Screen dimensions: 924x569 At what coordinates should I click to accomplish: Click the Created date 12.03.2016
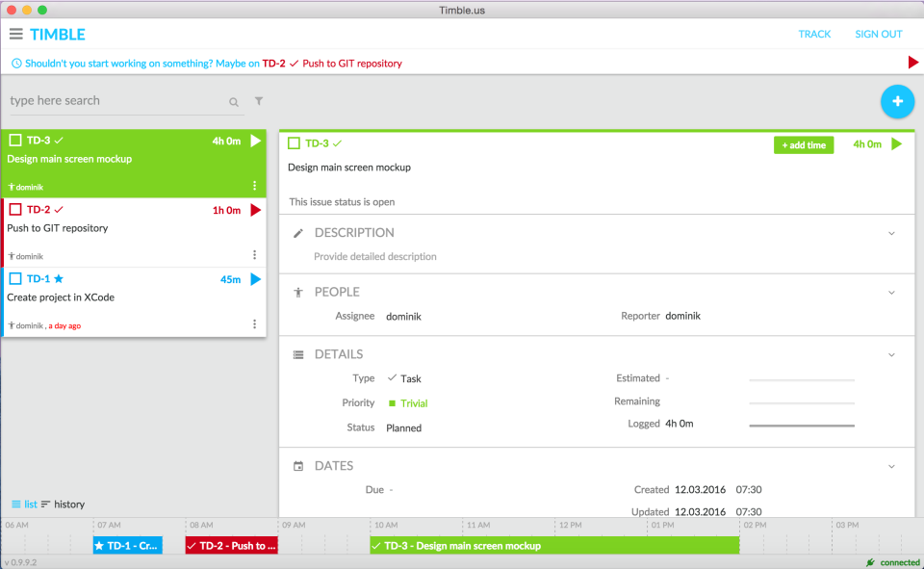click(700, 489)
